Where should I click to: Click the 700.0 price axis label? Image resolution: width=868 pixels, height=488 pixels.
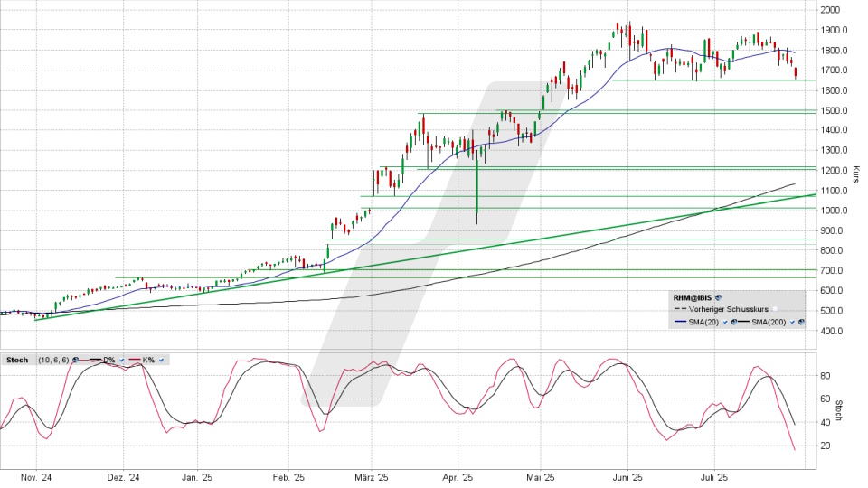[x=832, y=270]
